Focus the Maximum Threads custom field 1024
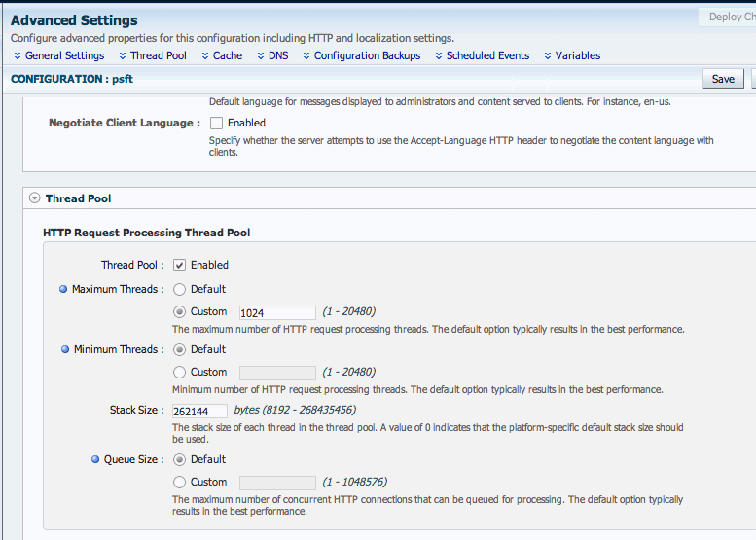The width and height of the screenshot is (756, 540). click(x=277, y=313)
